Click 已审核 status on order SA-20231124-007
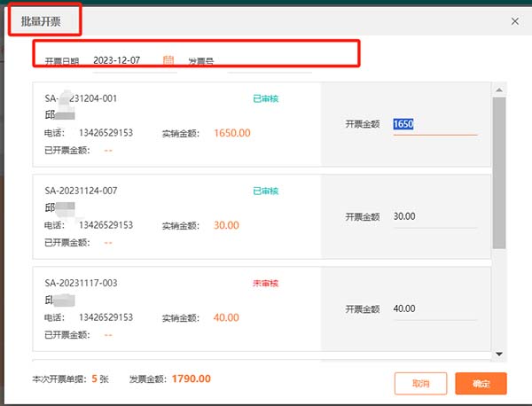 (265, 191)
